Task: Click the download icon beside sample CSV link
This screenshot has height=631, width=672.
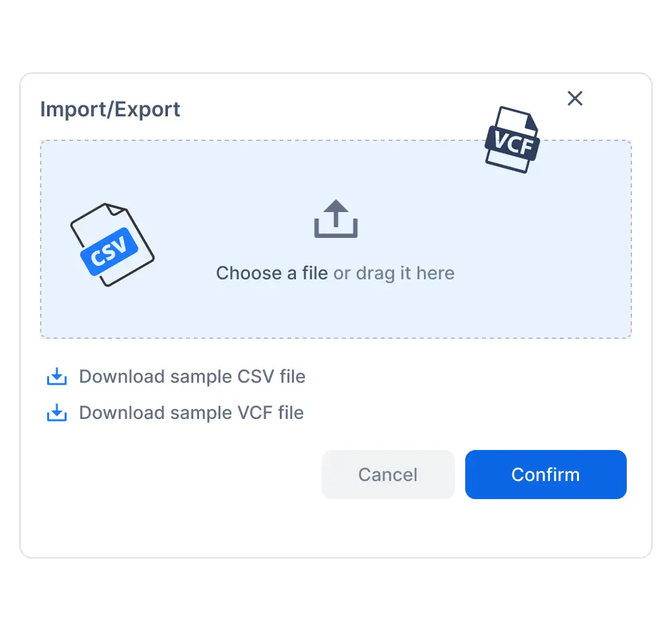Action: click(x=56, y=376)
